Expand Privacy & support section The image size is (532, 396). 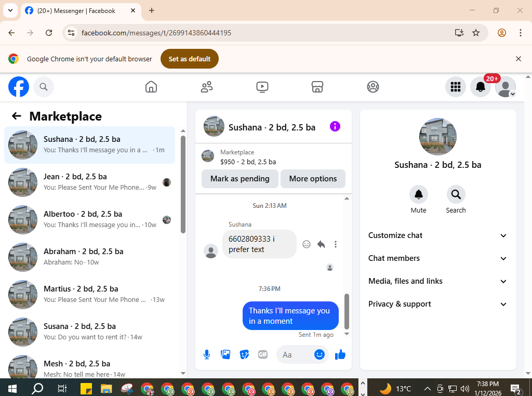(437, 304)
